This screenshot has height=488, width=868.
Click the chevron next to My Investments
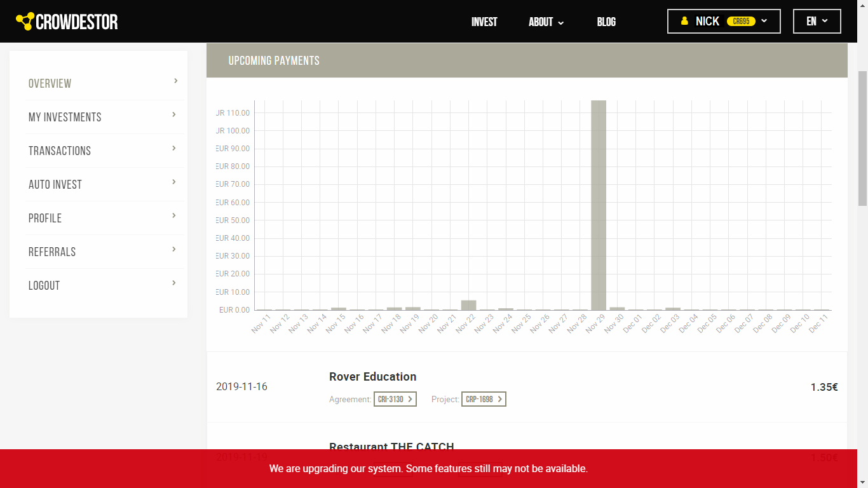[x=174, y=114]
